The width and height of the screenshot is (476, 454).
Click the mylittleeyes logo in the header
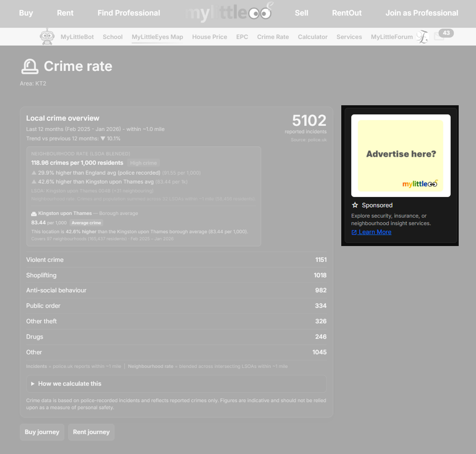point(229,13)
